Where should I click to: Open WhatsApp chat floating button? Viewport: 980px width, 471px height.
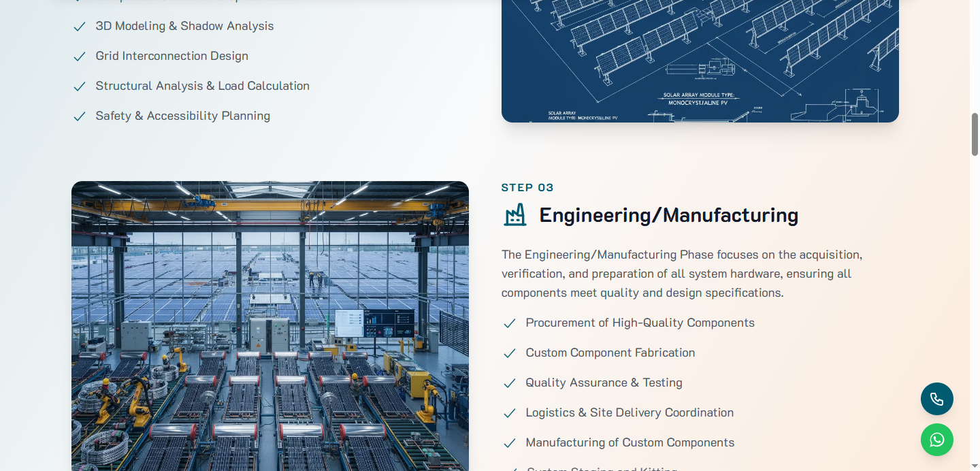tap(937, 440)
